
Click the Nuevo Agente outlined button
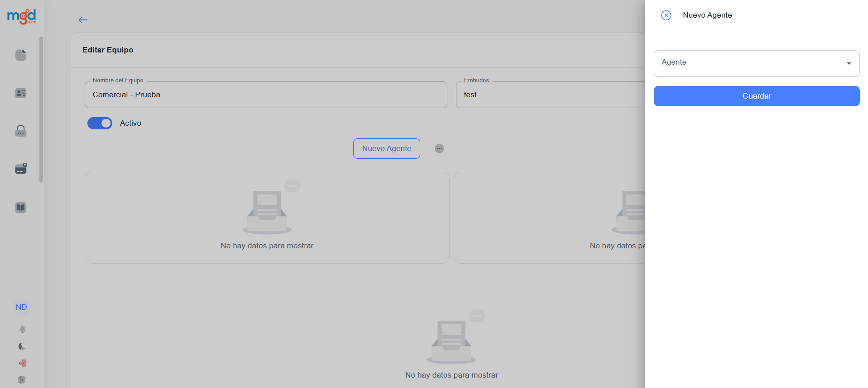(386, 148)
